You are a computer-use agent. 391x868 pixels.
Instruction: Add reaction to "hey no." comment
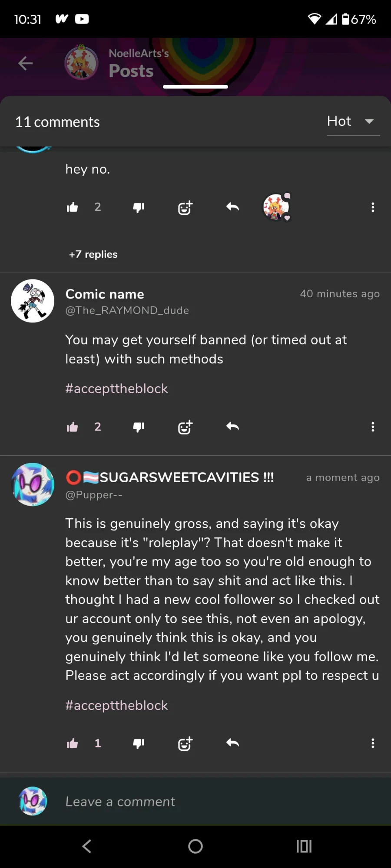click(x=185, y=208)
